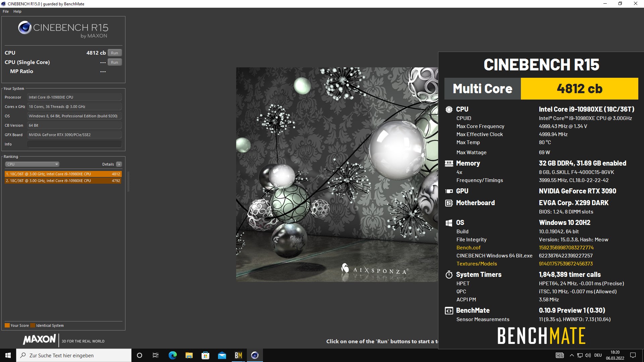Run the CPU multi-core benchmark
Image resolution: width=644 pixels, height=362 pixels.
[114, 53]
